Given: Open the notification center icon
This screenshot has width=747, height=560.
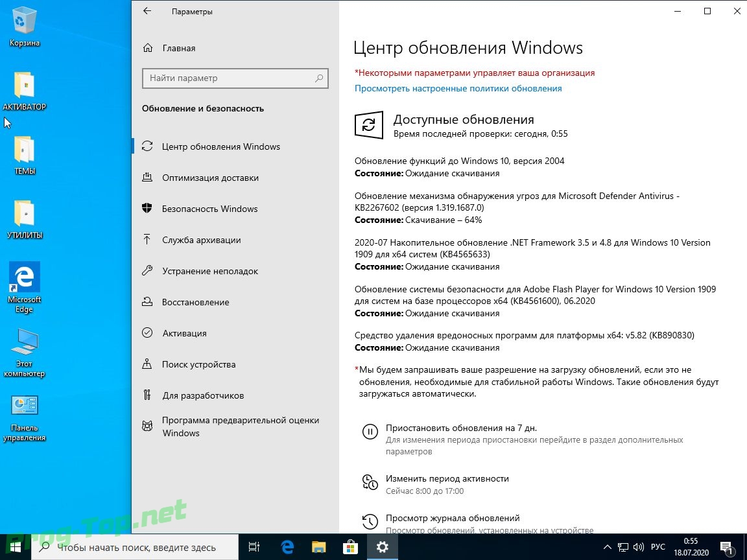Looking at the screenshot, I should [x=726, y=548].
